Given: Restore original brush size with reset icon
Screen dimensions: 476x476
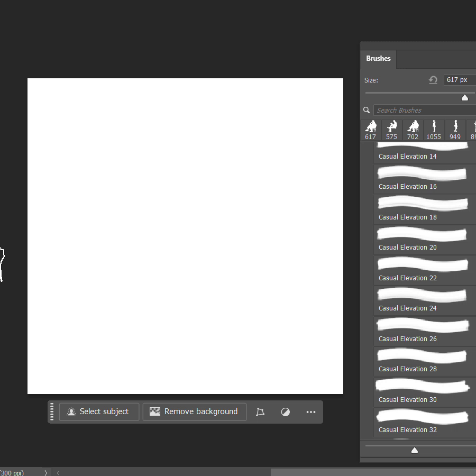Looking at the screenshot, I should 433,80.
